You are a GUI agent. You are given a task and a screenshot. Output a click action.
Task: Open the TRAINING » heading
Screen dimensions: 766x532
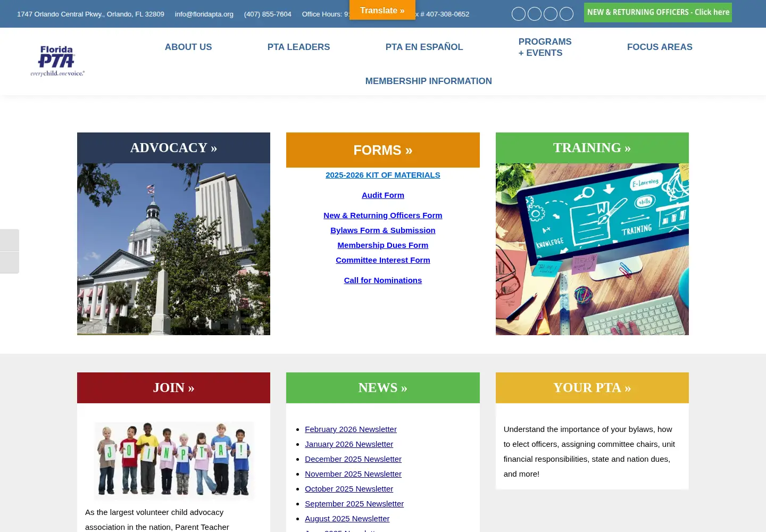(x=592, y=148)
